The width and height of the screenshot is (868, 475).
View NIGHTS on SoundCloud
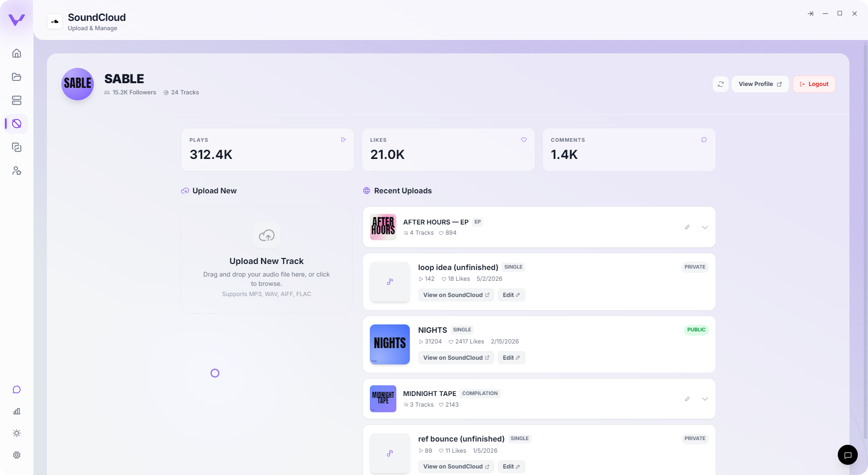456,358
